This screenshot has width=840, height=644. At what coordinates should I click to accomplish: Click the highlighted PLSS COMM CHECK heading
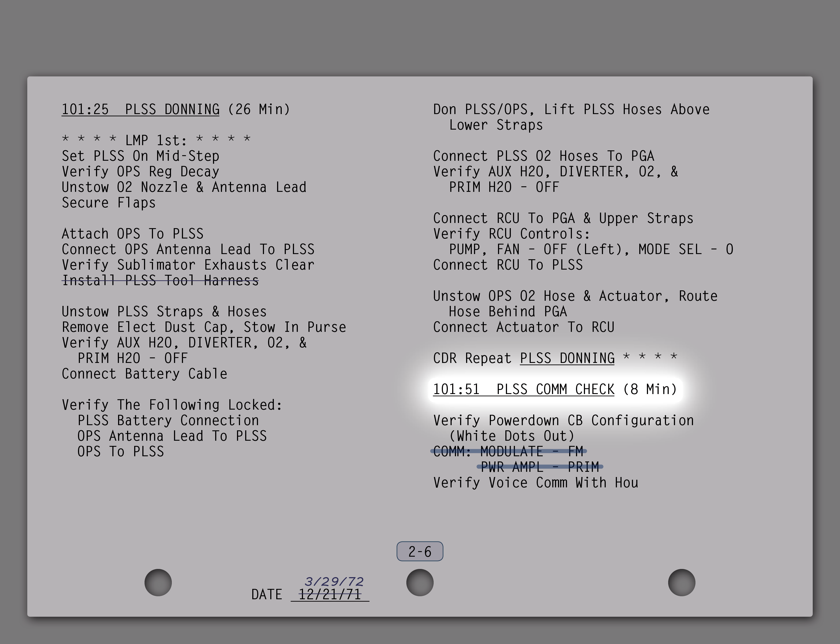(x=555, y=389)
